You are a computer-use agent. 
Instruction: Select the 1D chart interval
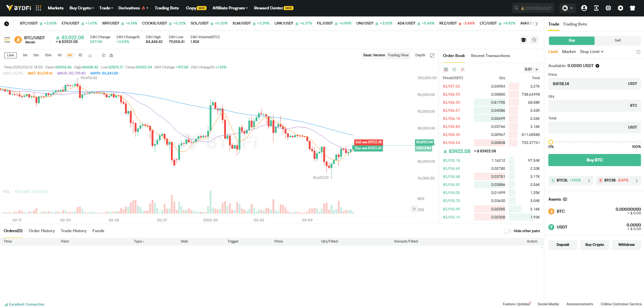click(80, 55)
